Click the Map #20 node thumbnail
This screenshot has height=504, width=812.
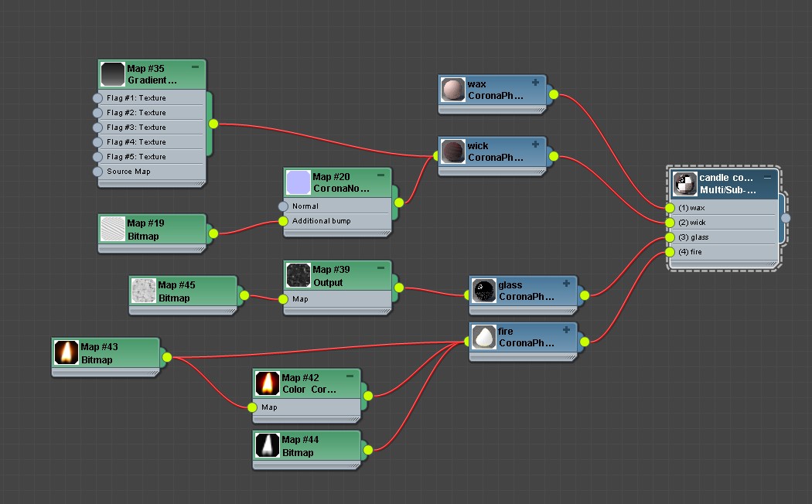point(299,182)
